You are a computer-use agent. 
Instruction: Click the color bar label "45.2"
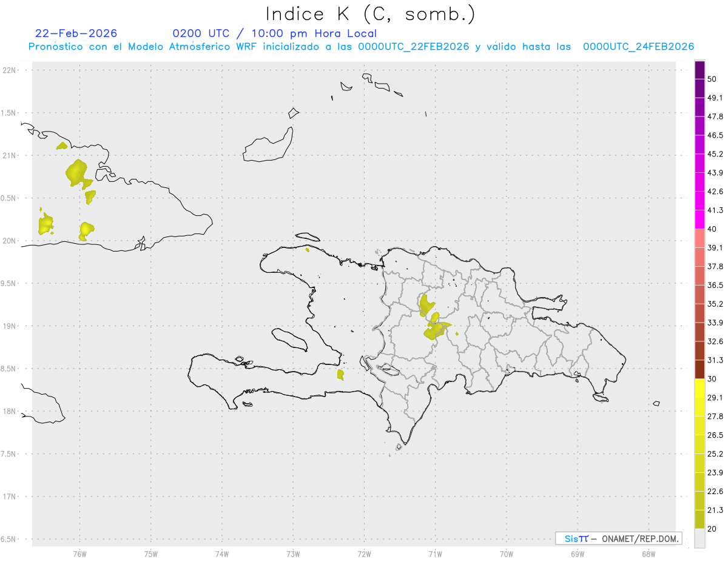click(716, 154)
